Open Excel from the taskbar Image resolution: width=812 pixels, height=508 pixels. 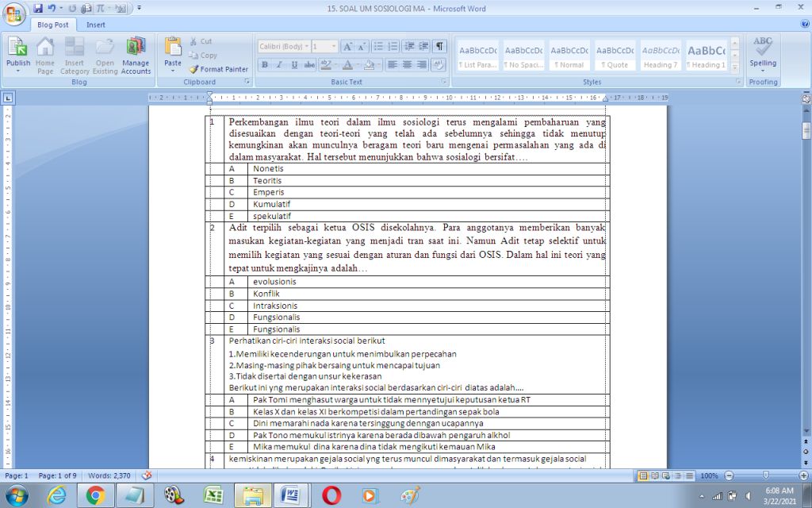pyautogui.click(x=213, y=495)
